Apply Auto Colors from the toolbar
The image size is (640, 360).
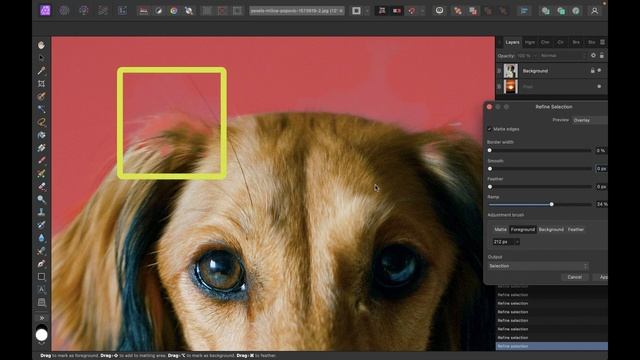click(x=173, y=11)
